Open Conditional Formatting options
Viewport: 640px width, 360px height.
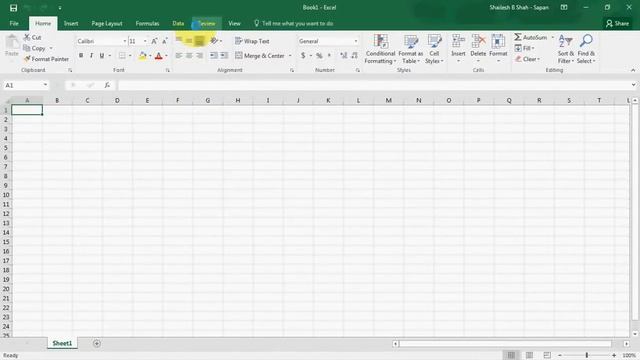380,49
